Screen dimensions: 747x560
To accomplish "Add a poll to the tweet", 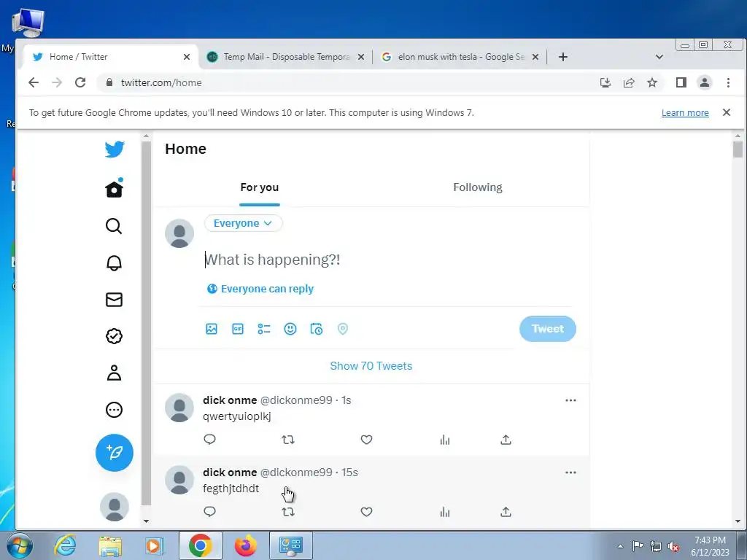I will 264,329.
